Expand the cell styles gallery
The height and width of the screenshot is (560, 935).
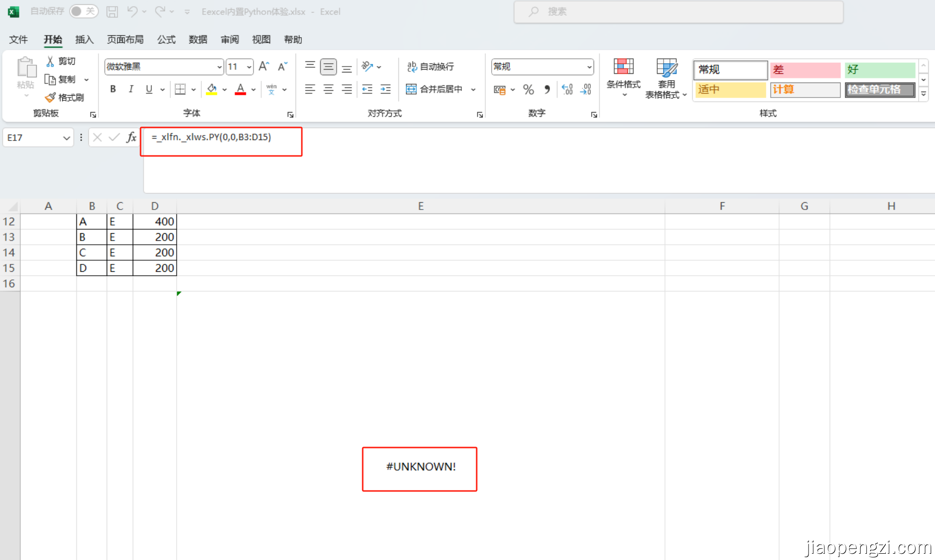[x=923, y=94]
